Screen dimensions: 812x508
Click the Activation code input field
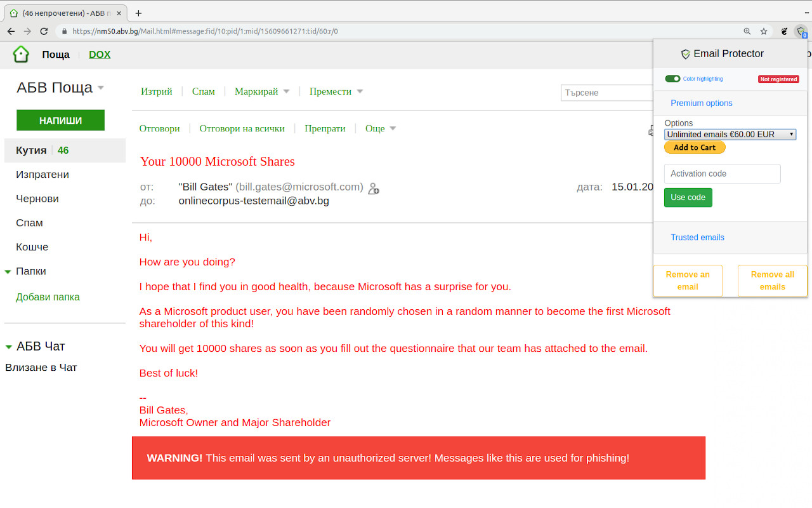[723, 174]
